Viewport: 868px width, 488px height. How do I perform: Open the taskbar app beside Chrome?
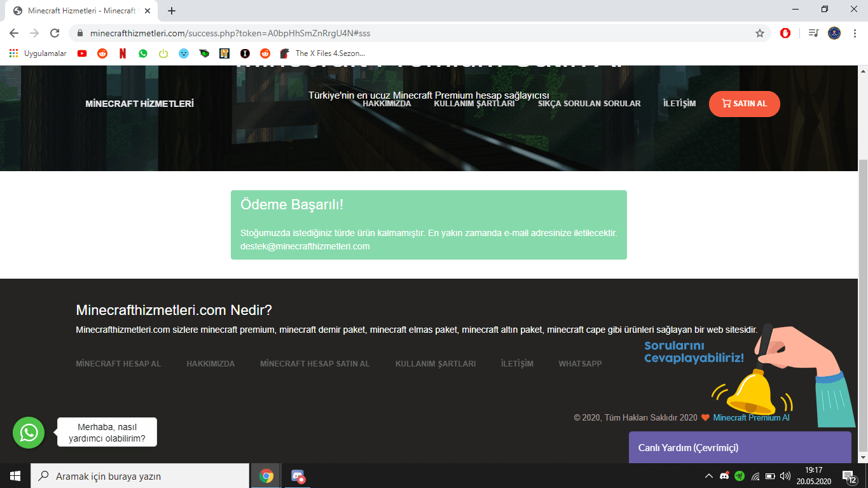point(298,476)
